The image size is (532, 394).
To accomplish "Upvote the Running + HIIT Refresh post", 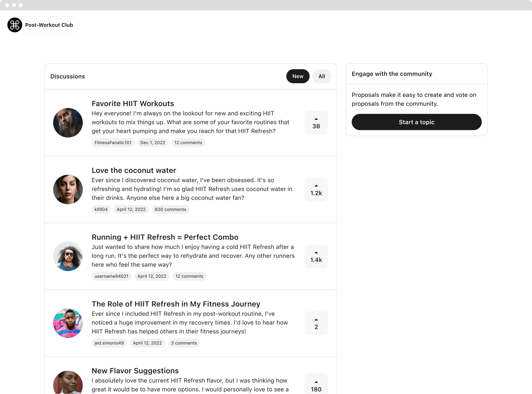I will (x=316, y=256).
